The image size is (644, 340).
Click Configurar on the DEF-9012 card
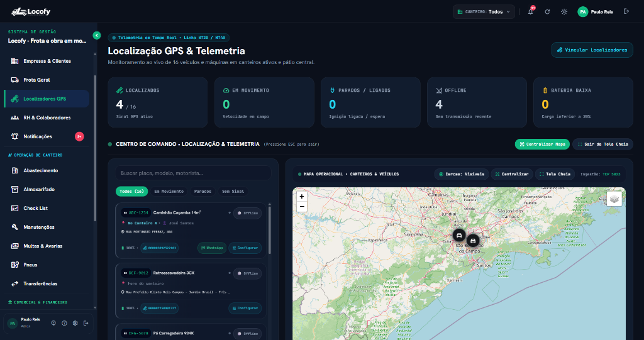[x=245, y=308]
